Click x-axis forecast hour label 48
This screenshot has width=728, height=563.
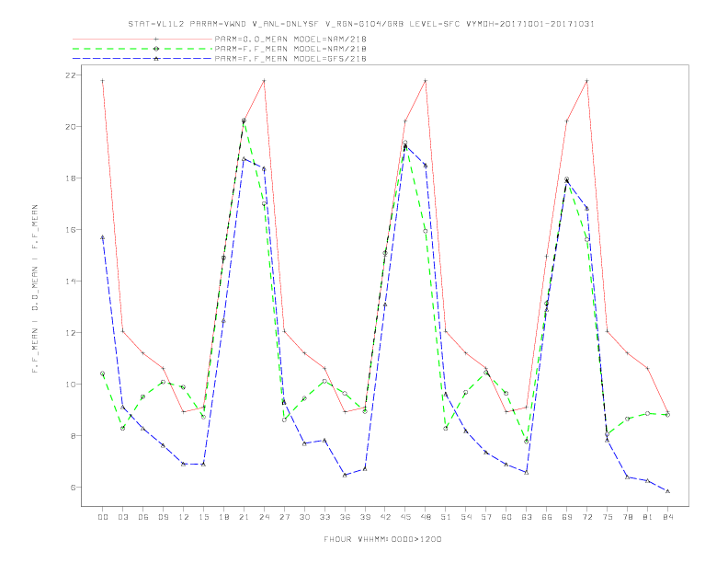tap(426, 517)
